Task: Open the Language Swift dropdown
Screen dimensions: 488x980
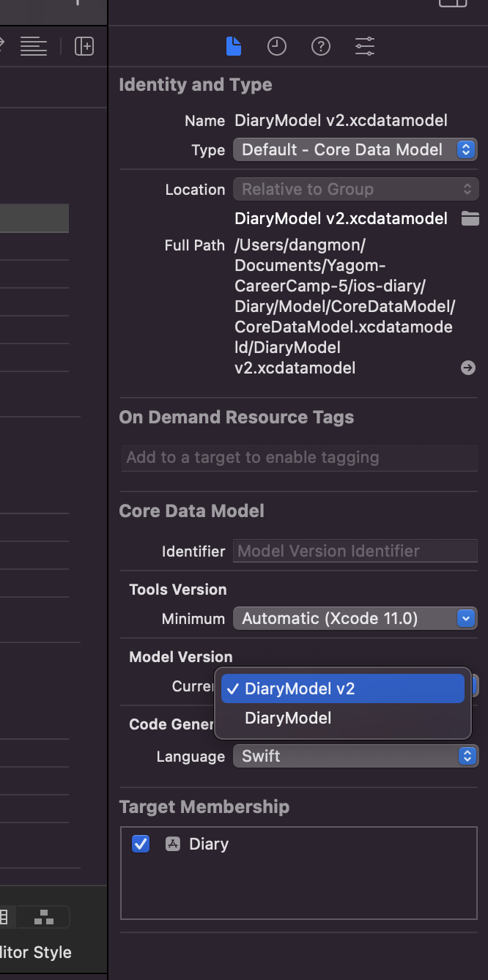Action: tap(355, 756)
